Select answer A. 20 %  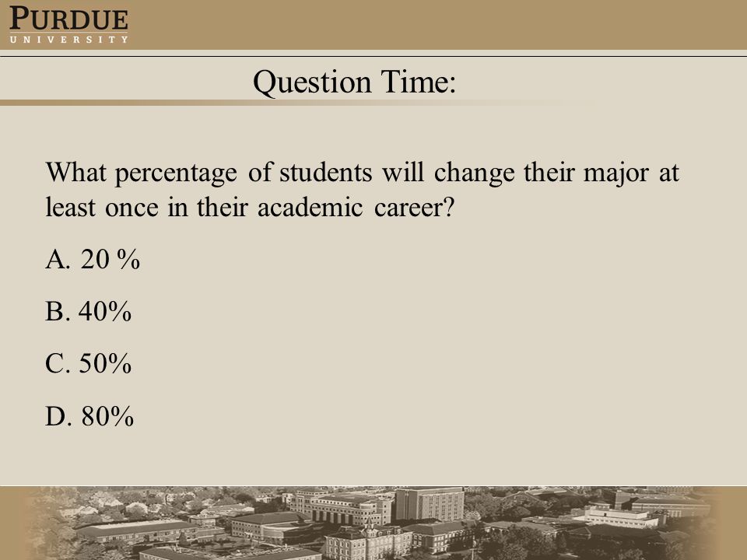[93, 260]
